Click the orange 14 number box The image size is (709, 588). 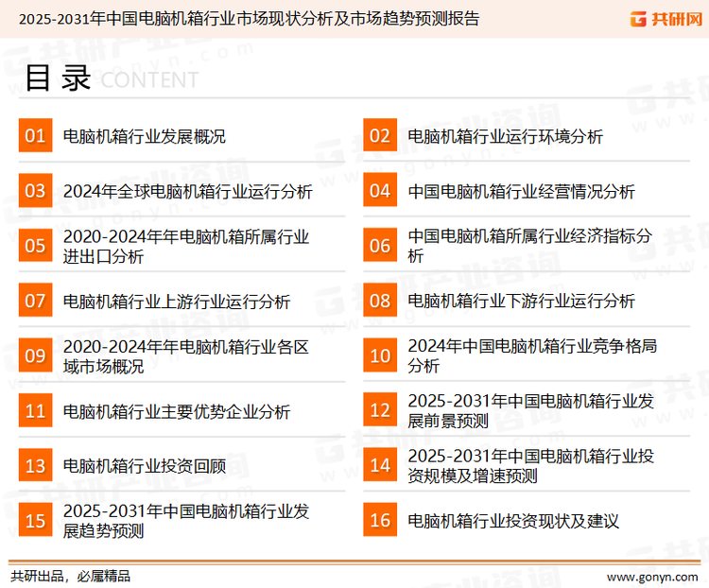(380, 465)
